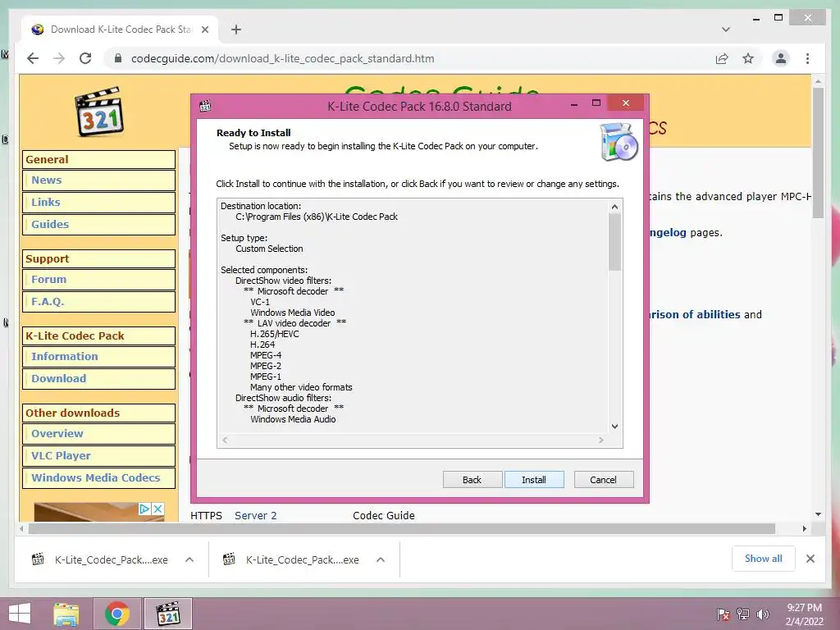The image size is (840, 630).
Task: Switch to Chrome on the taskbar
Action: [x=116, y=614]
